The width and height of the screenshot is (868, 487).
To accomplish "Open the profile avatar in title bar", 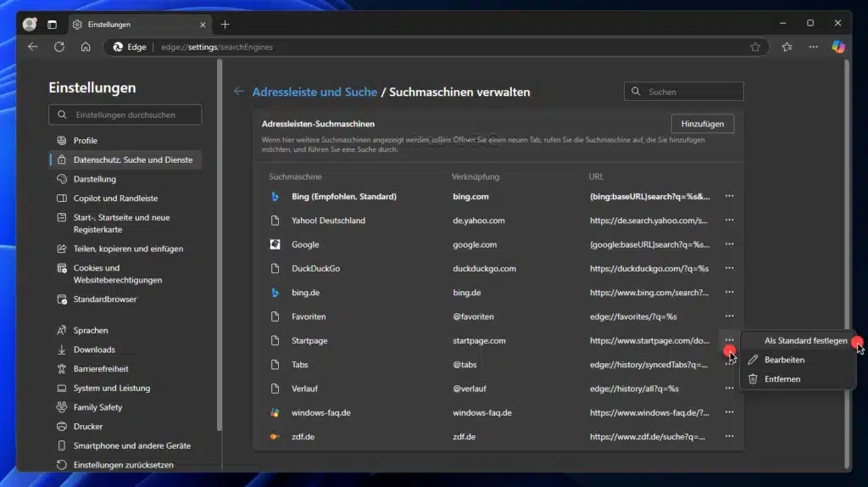I will click(x=30, y=25).
